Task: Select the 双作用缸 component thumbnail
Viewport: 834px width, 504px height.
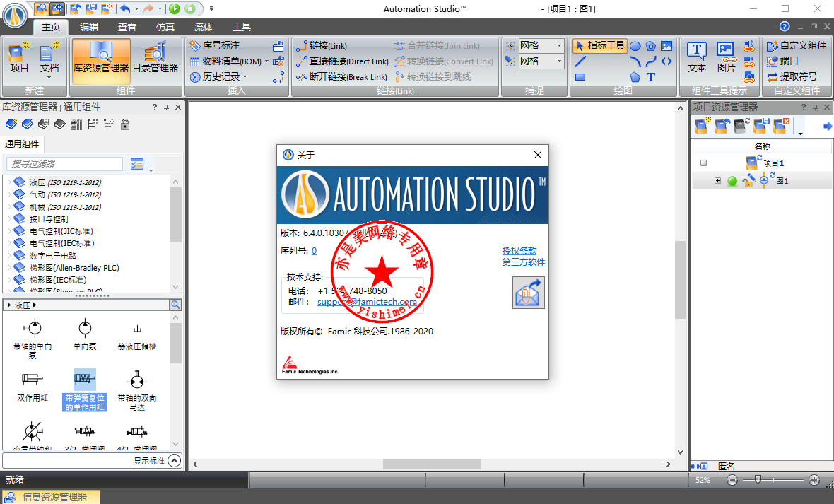Action: pos(33,387)
